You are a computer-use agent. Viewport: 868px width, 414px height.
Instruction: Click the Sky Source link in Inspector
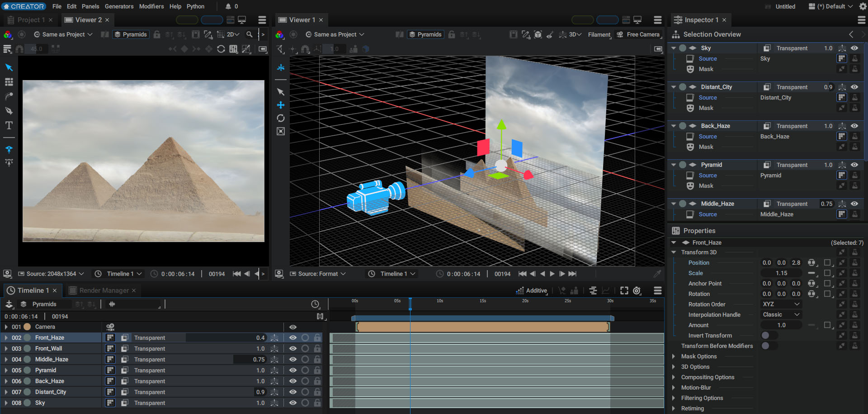(x=708, y=59)
